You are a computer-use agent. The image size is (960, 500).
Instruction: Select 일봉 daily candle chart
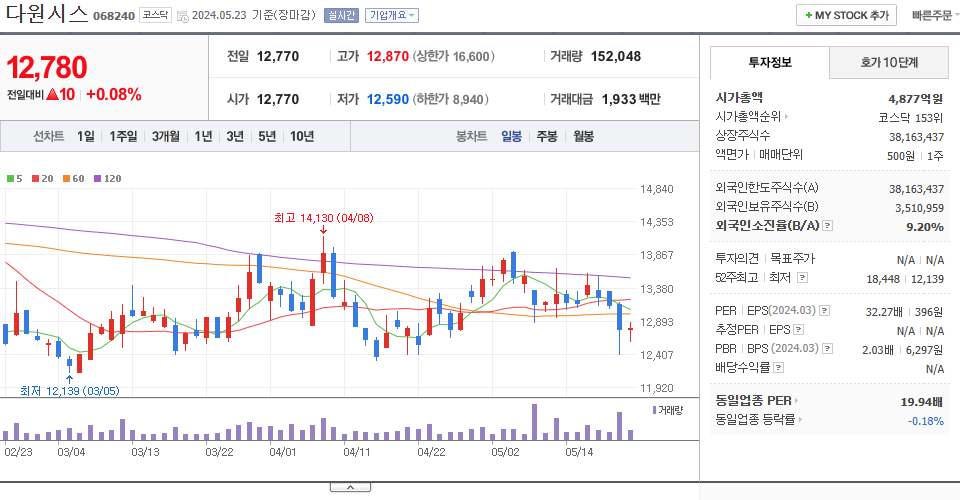pos(511,136)
